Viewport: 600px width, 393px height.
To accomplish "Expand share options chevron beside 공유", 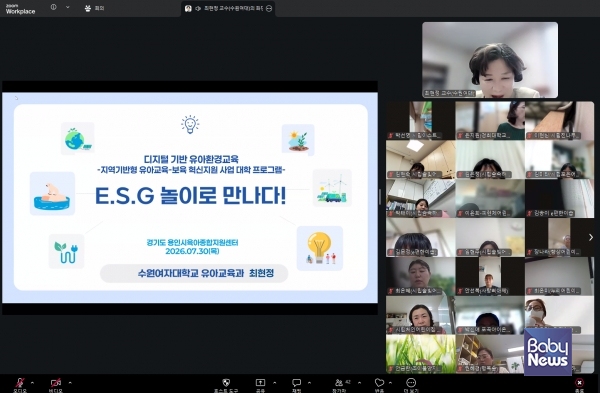I will [275, 382].
